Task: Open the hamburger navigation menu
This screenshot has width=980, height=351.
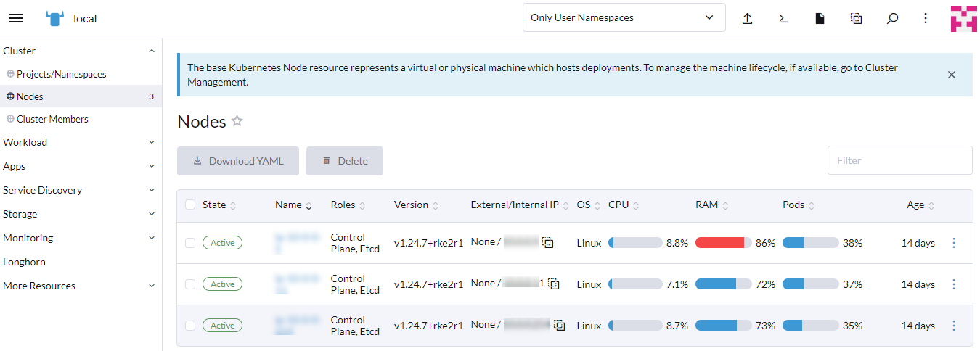Action: click(16, 18)
